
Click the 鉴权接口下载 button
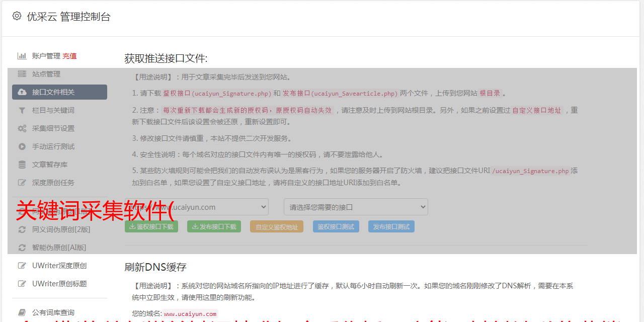click(151, 226)
